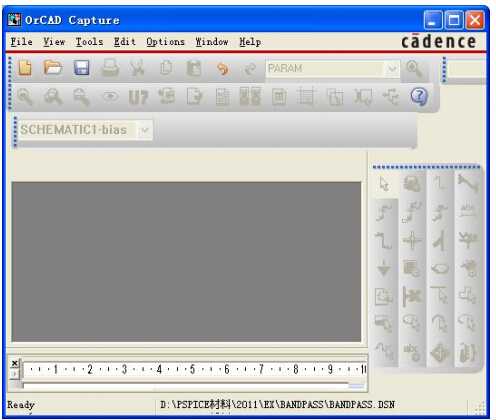Maximize the OrCAD Capture window

tap(454, 20)
